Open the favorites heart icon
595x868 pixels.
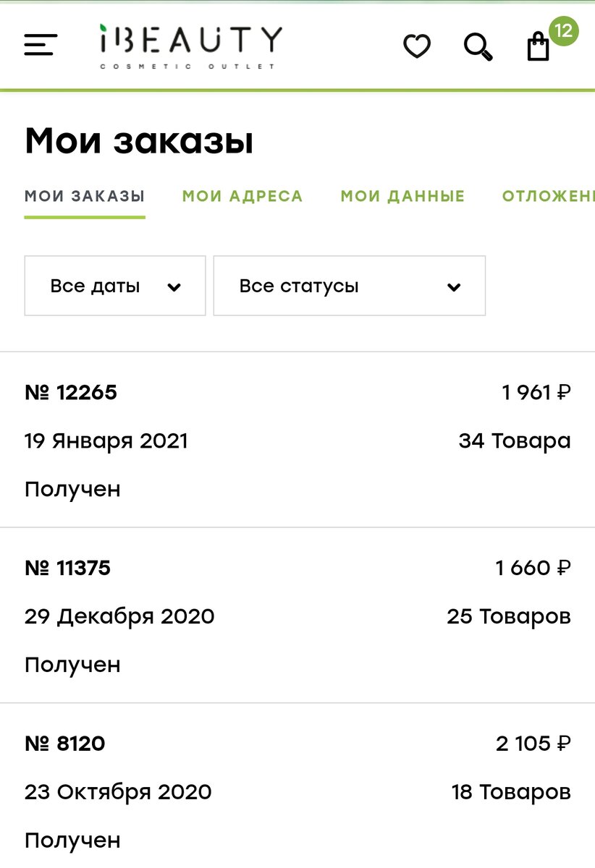pos(417,47)
